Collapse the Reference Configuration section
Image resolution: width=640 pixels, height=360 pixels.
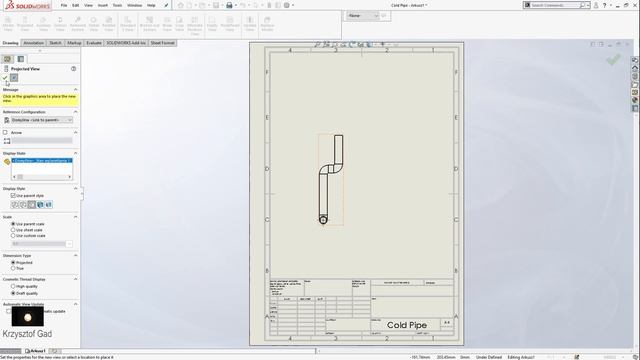click(x=76, y=112)
